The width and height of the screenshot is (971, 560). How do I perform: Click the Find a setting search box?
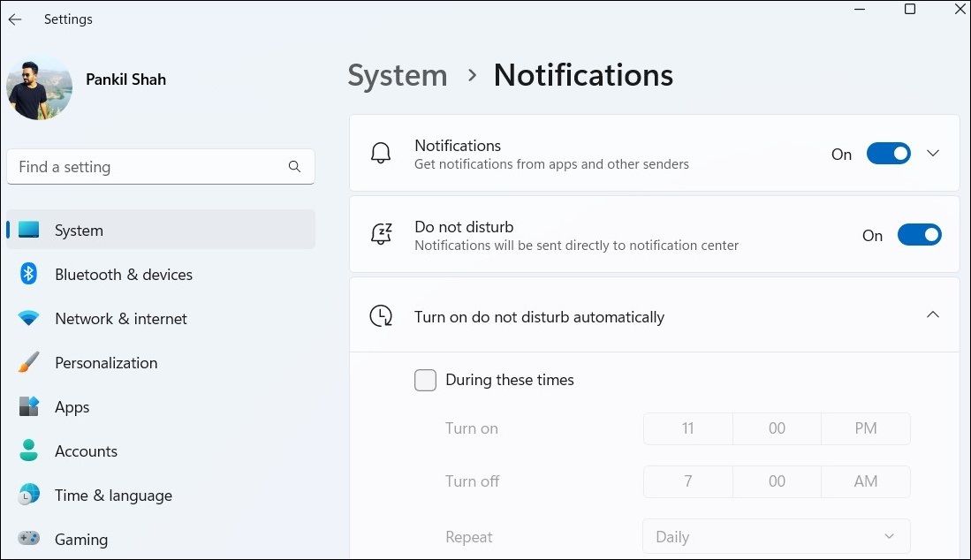click(x=161, y=166)
